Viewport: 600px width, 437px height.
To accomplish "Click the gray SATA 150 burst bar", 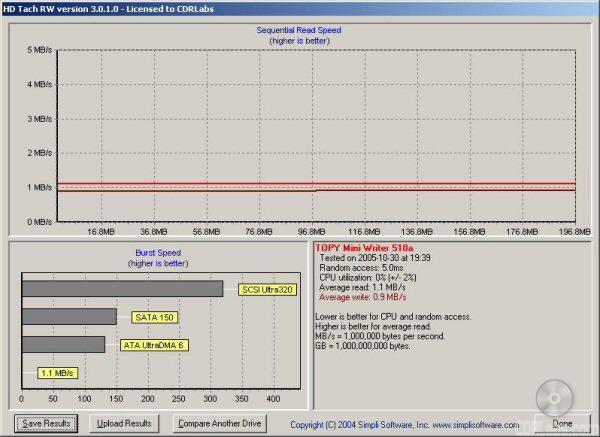I will (x=69, y=317).
